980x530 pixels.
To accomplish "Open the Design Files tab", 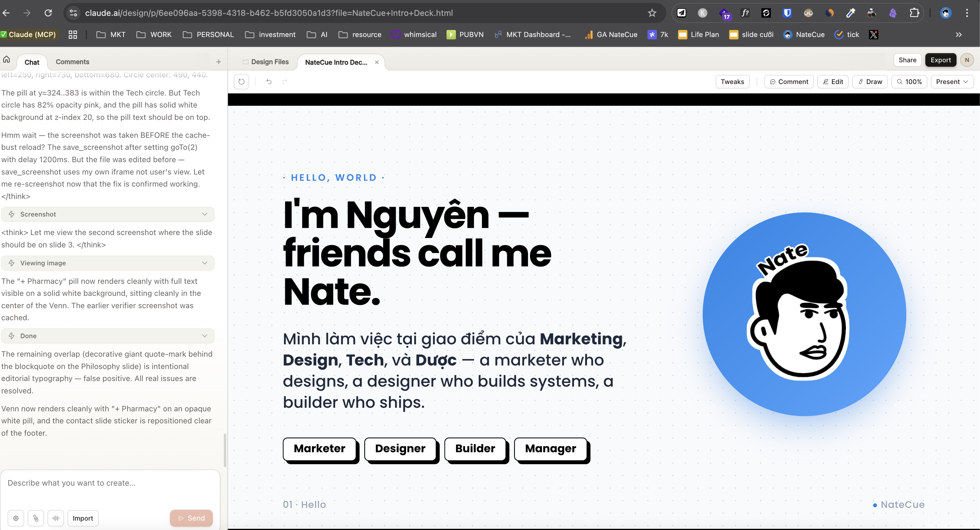I will pos(266,62).
